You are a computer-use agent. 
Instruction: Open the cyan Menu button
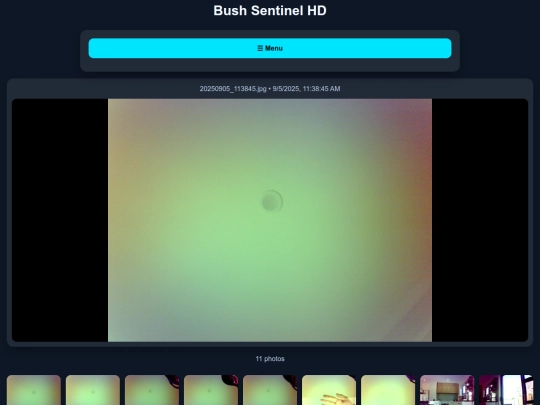[270, 48]
